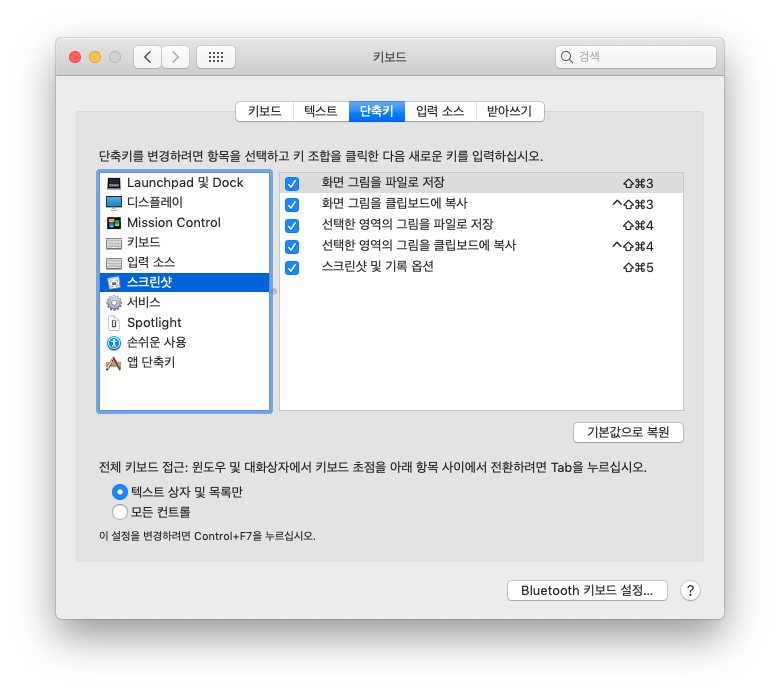Screen dimensions: 780x693
Task: Select the 앱 단축키 label
Action: point(151,362)
